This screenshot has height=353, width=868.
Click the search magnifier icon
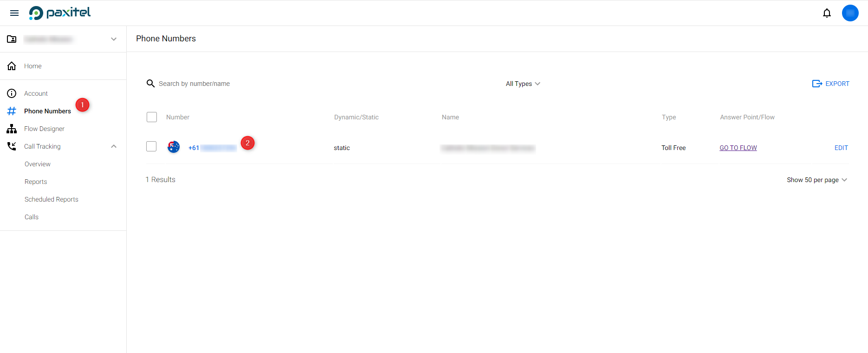150,84
